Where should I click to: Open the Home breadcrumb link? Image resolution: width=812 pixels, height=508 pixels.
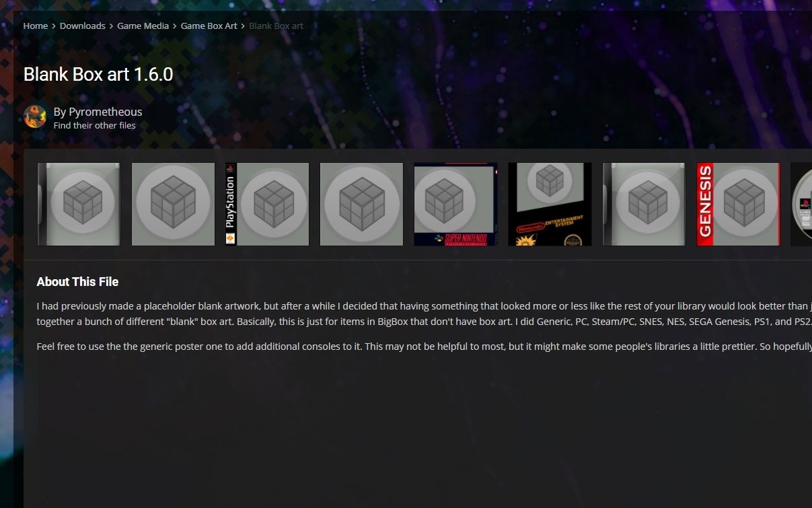tap(36, 26)
